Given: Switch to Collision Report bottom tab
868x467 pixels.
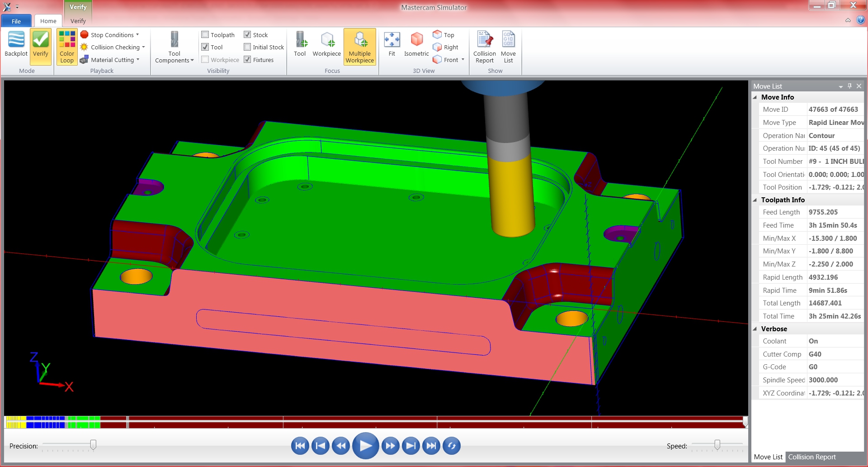Looking at the screenshot, I should click(x=812, y=457).
